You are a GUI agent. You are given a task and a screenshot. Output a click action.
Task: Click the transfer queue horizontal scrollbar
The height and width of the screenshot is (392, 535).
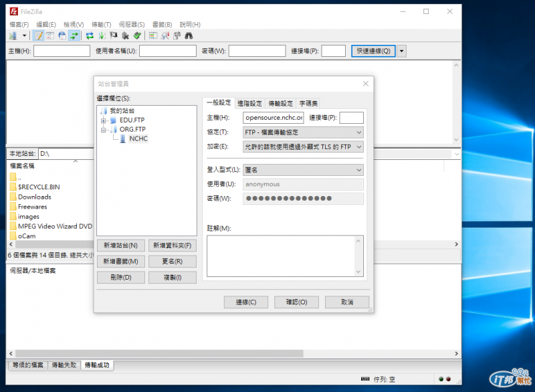coord(233,353)
